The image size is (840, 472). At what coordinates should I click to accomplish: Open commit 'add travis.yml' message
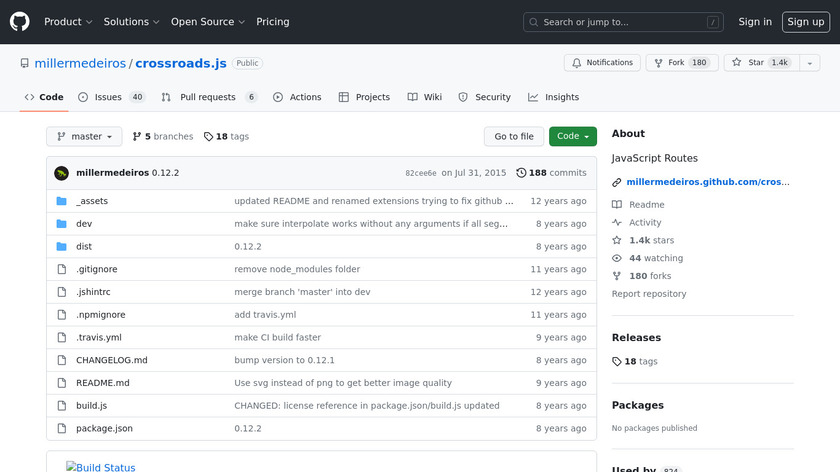click(265, 314)
